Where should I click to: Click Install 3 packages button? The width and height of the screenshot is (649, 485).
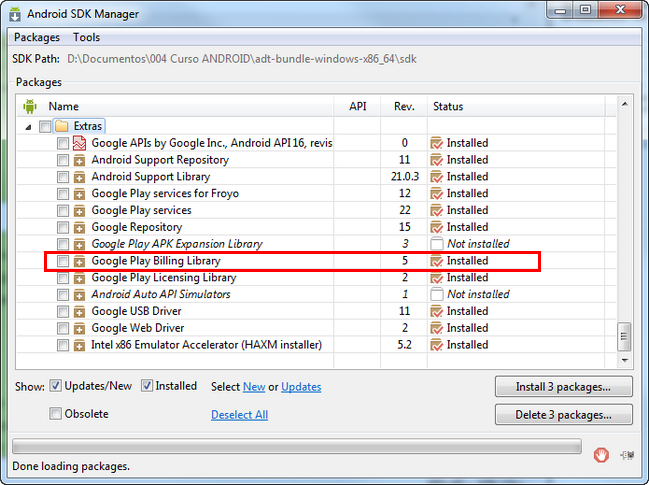[x=563, y=387]
